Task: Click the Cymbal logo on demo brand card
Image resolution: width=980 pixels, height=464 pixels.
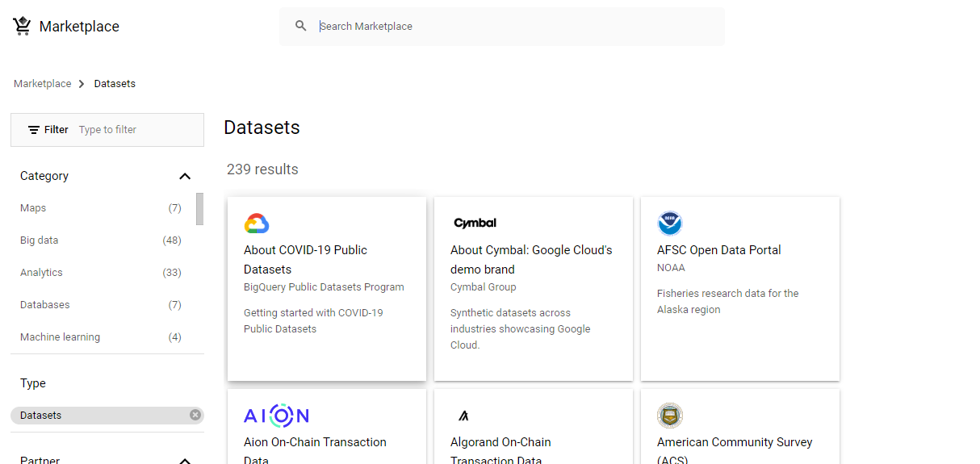Action: tap(475, 223)
